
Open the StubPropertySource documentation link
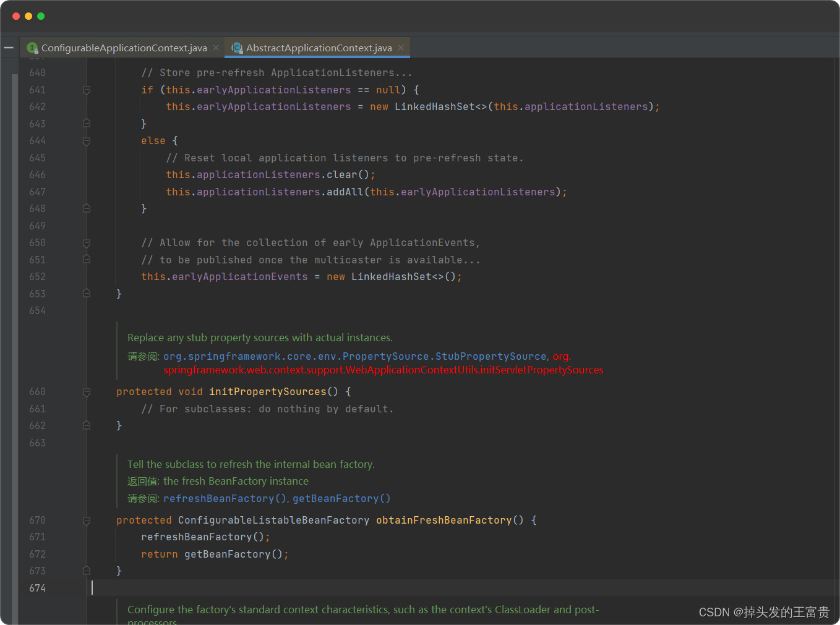(x=355, y=356)
